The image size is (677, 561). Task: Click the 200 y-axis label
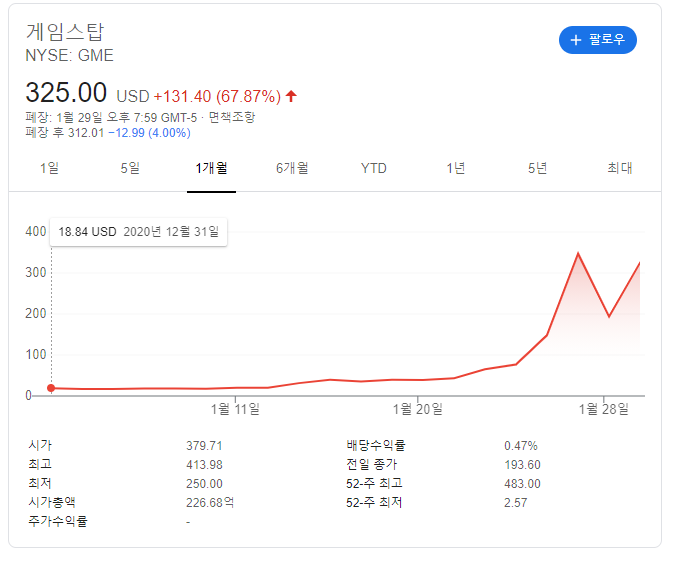pyautogui.click(x=35, y=314)
